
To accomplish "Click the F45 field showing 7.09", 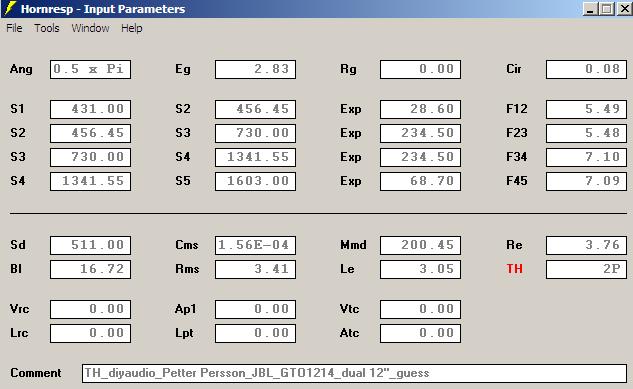I will (586, 181).
